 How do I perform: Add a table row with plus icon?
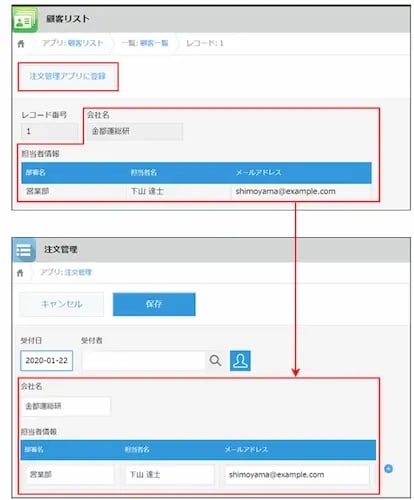388,469
